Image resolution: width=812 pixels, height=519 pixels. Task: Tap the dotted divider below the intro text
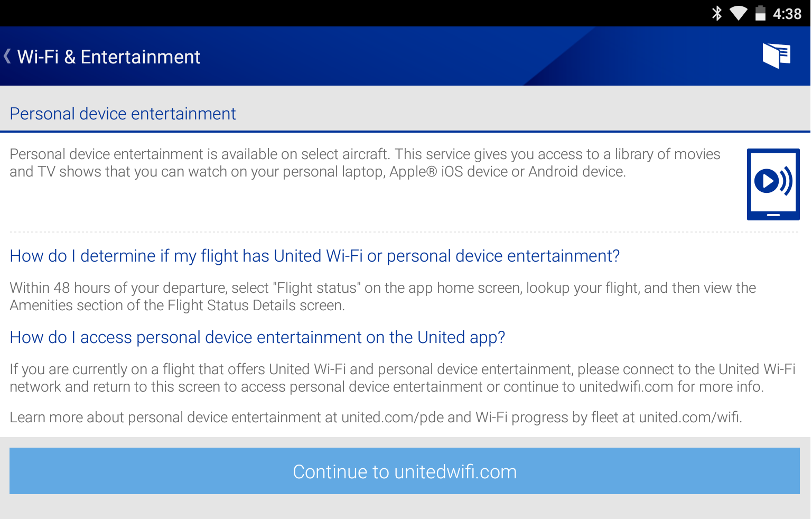pyautogui.click(x=406, y=231)
